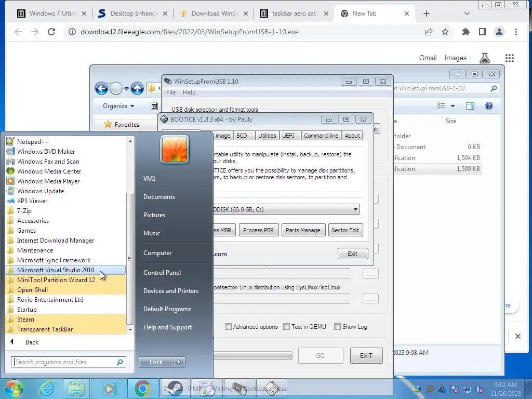Switch to the BCD tab in BOOTICE

pyautogui.click(x=242, y=136)
